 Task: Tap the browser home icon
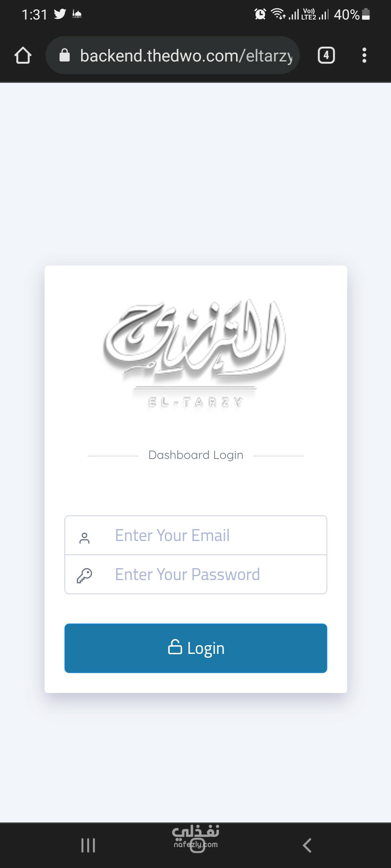point(23,55)
